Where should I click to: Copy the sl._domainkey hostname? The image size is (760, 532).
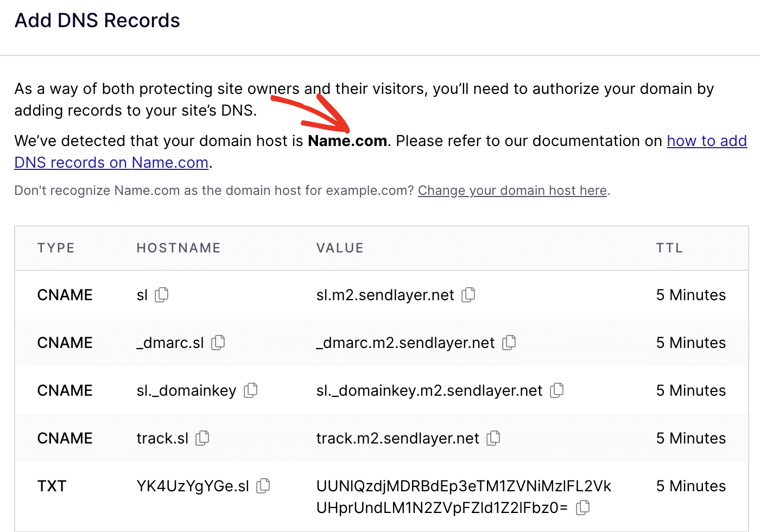click(251, 390)
